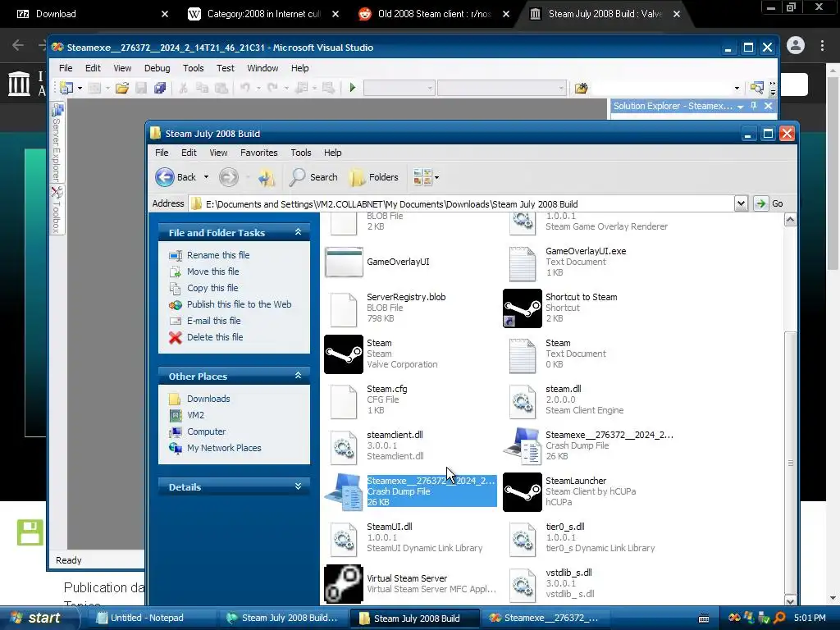
Task: Toggle Solution Explorer auto-hide pin
Action: click(754, 106)
